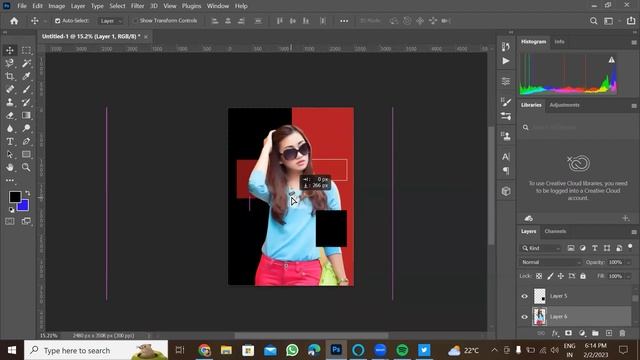Select the Blur tool
This screenshot has width=640, height=360.
(x=10, y=129)
